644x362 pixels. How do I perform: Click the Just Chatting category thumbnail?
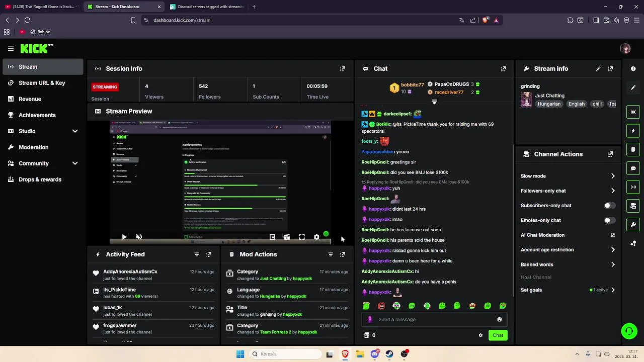526,100
